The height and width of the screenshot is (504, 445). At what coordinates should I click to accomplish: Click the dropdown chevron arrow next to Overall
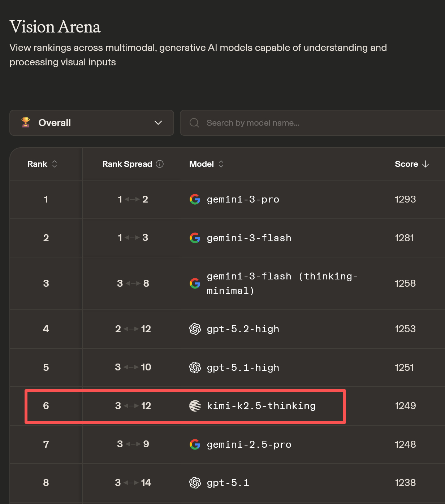pos(158,123)
